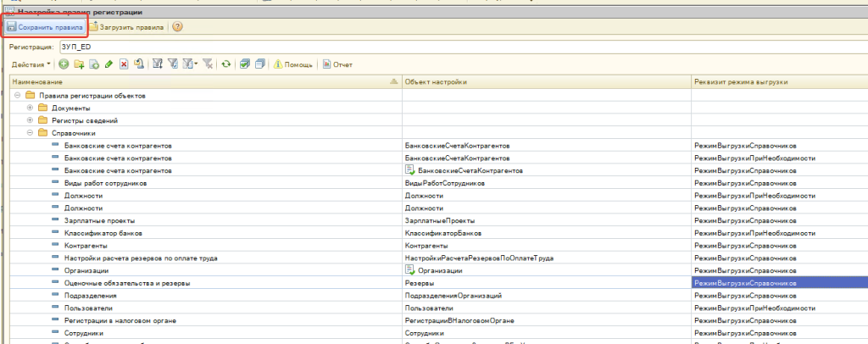Expand the Документы folder node
The width and height of the screenshot is (868, 344).
30,108
